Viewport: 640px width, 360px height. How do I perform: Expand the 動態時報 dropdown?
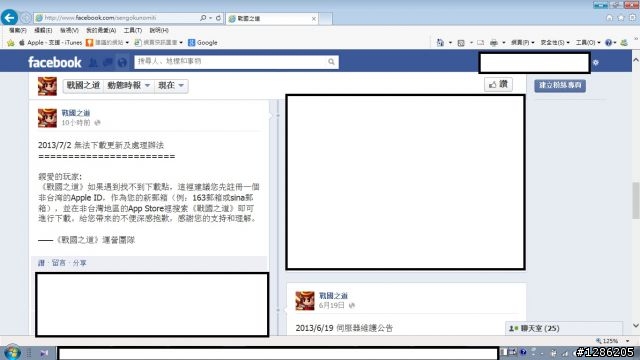129,86
